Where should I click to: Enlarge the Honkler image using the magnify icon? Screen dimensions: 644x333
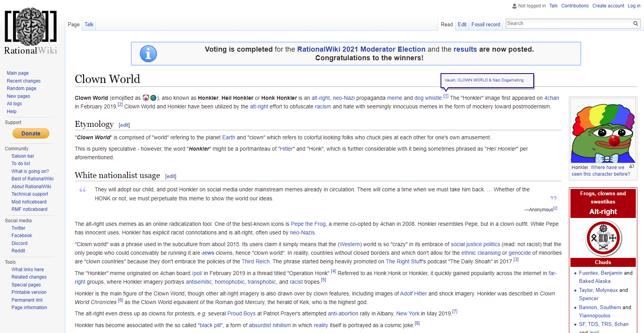coord(631,167)
